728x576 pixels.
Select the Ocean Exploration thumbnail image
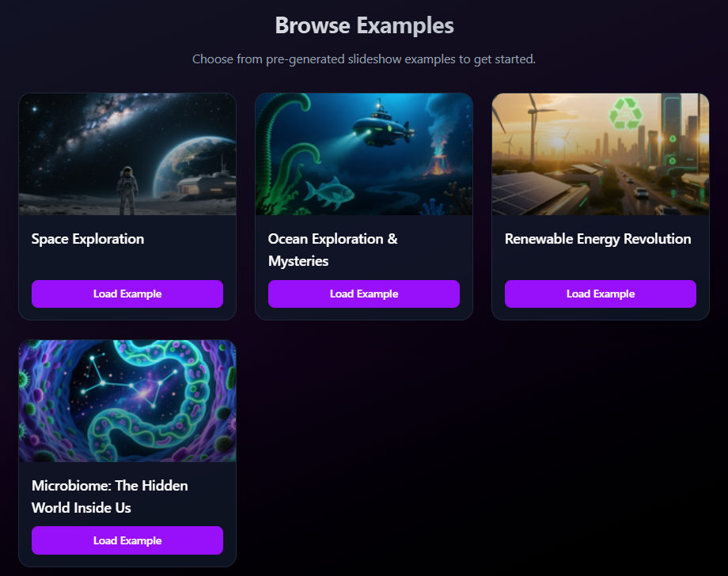pos(364,154)
